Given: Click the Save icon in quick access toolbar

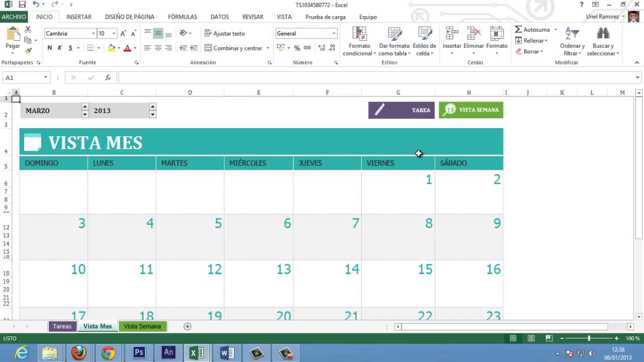Looking at the screenshot, I should pyautogui.click(x=22, y=5).
